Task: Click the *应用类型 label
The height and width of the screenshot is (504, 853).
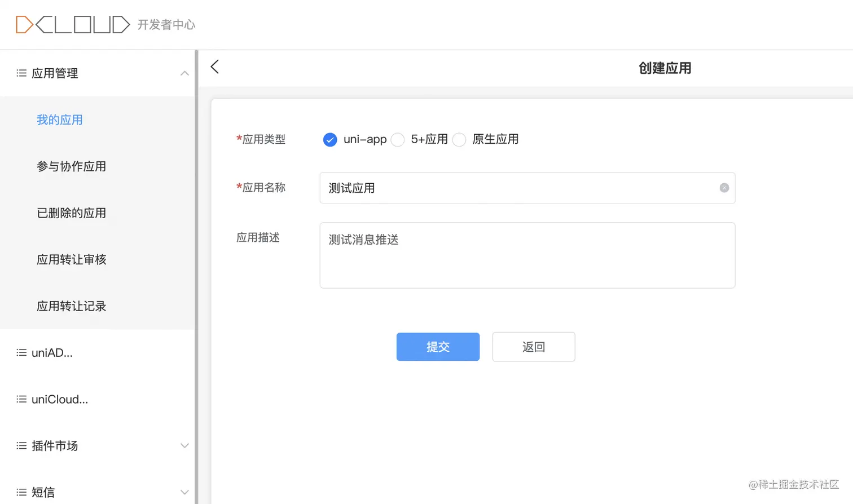Action: [x=261, y=139]
